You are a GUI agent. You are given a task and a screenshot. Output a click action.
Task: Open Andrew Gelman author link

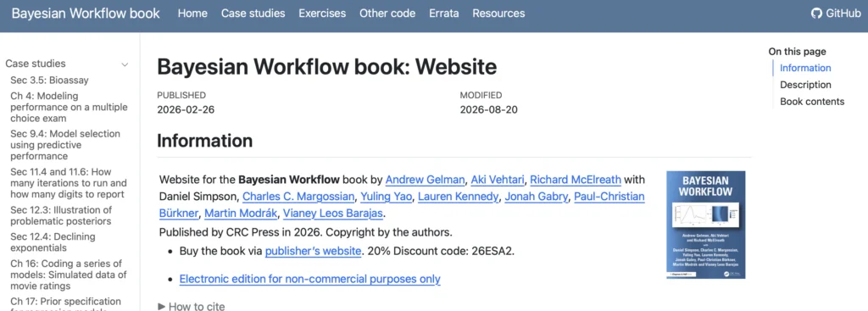click(426, 180)
